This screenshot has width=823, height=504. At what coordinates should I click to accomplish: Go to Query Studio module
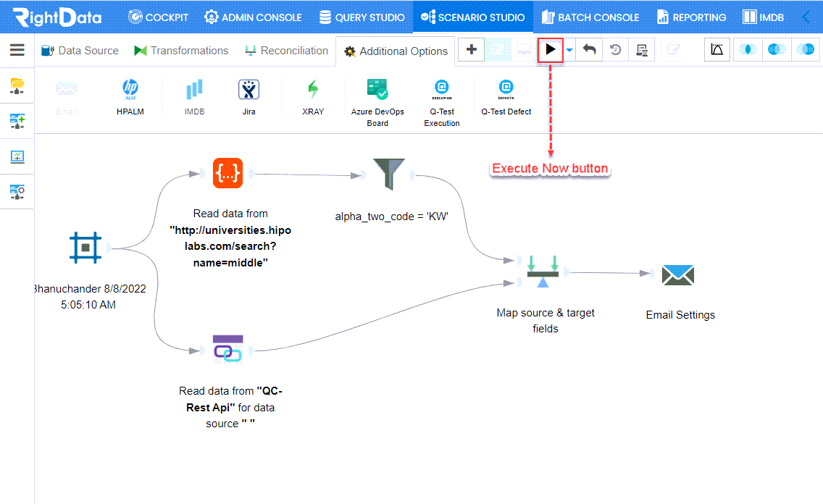(x=362, y=17)
